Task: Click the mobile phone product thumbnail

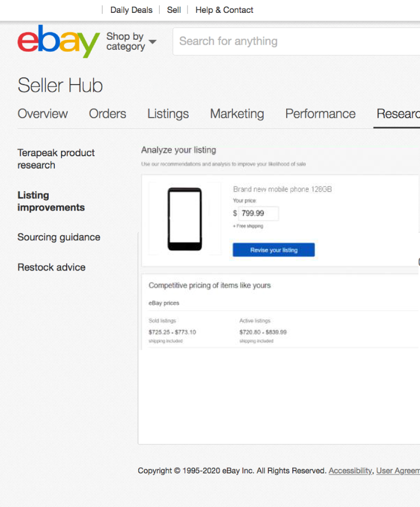Action: pos(185,219)
